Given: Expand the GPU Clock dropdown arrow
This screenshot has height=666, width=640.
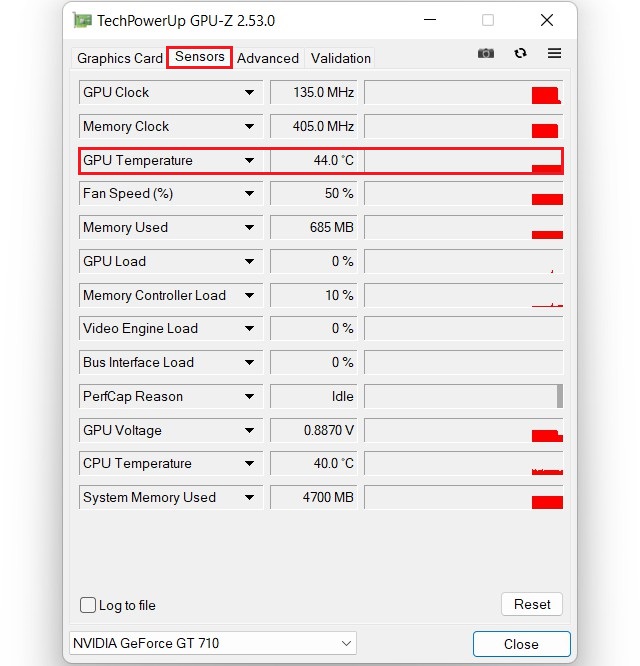Looking at the screenshot, I should (249, 92).
